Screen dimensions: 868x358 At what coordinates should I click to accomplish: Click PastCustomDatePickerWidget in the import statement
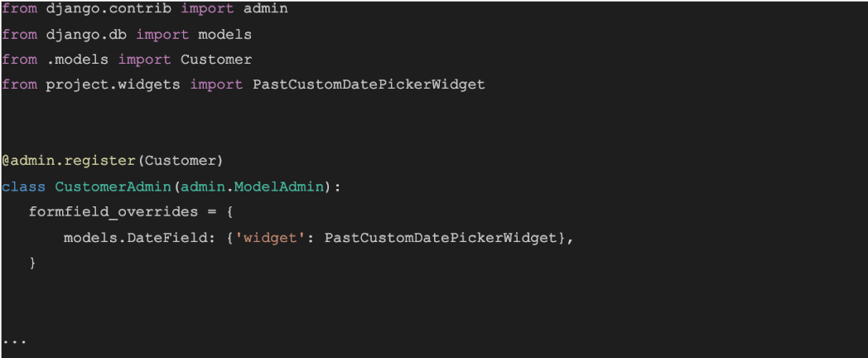point(369,85)
